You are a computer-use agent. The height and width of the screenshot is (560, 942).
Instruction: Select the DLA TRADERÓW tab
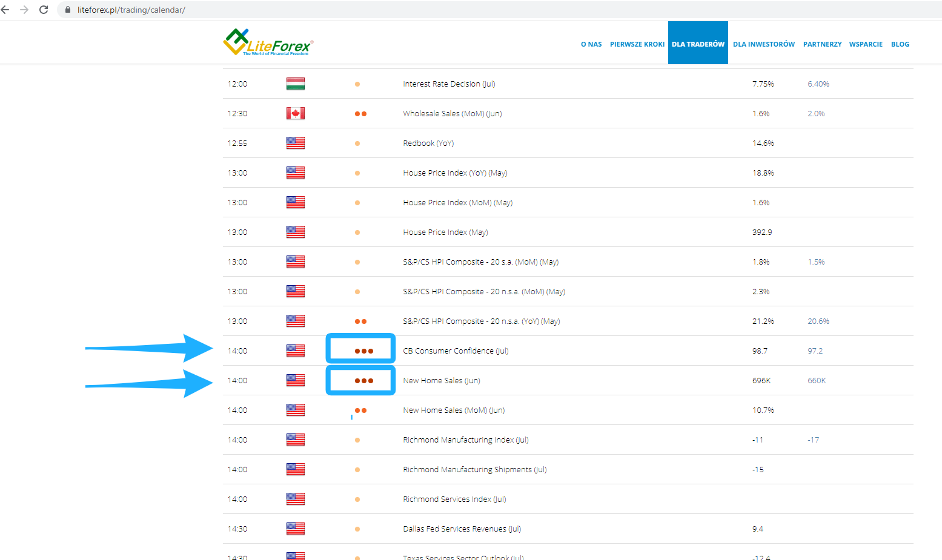[698, 44]
